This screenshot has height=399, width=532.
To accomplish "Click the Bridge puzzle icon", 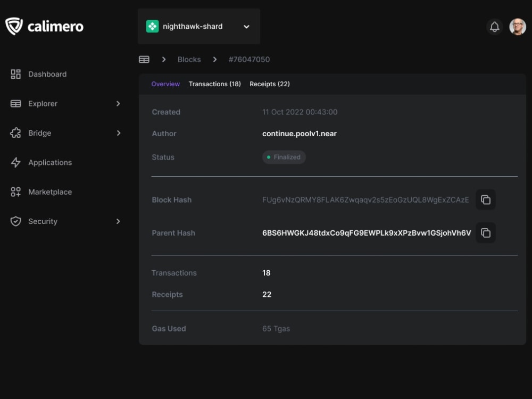I will (x=15, y=133).
